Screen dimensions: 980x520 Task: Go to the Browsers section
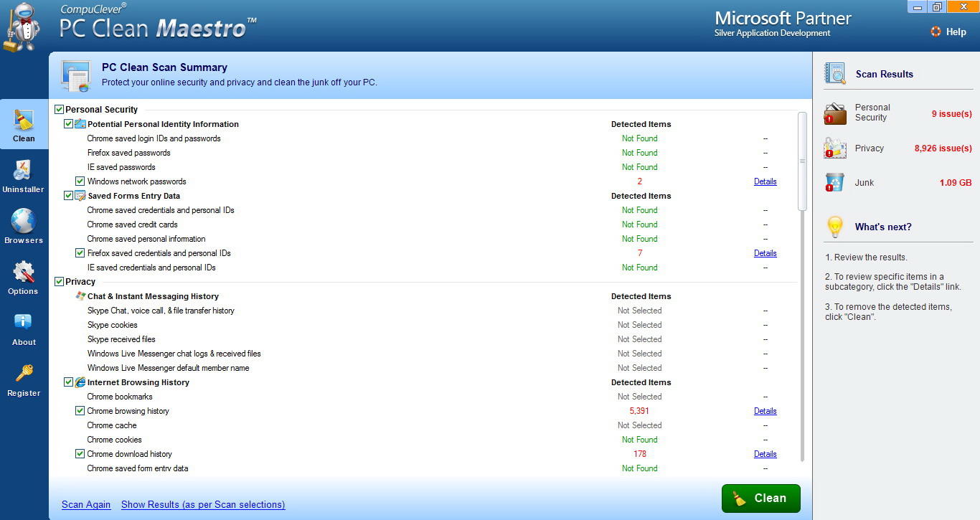coord(24,227)
